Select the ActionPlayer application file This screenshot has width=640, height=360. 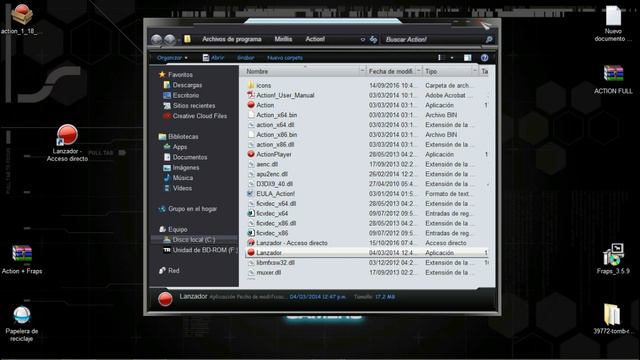pos(269,154)
